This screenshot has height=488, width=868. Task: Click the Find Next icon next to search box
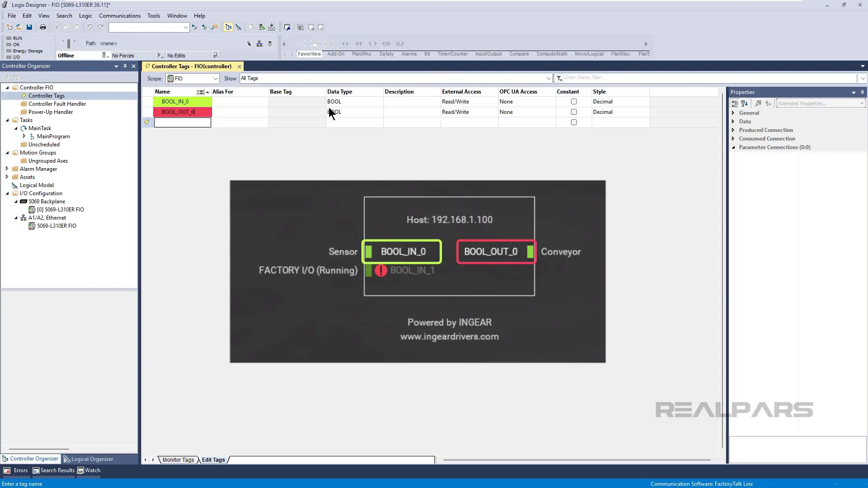204,27
